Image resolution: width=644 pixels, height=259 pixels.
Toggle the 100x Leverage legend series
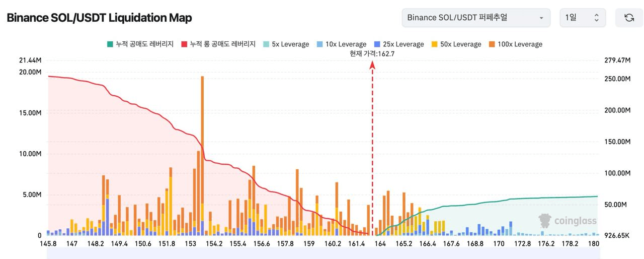[515, 44]
